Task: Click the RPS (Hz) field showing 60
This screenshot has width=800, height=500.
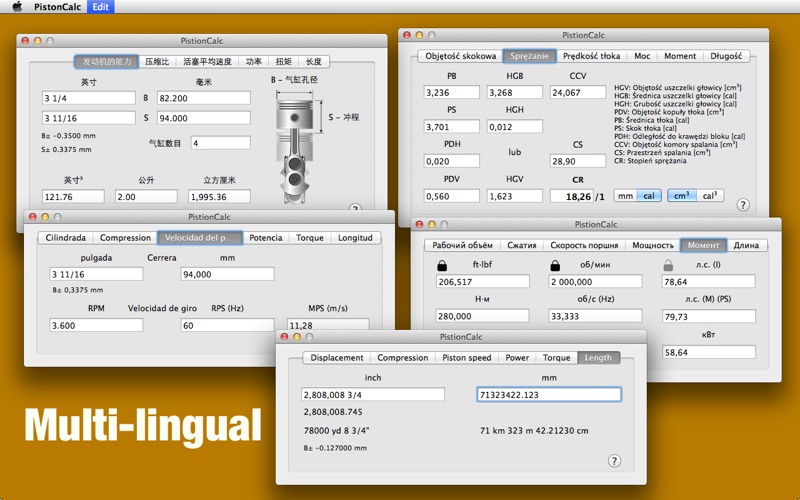Action: point(227,326)
